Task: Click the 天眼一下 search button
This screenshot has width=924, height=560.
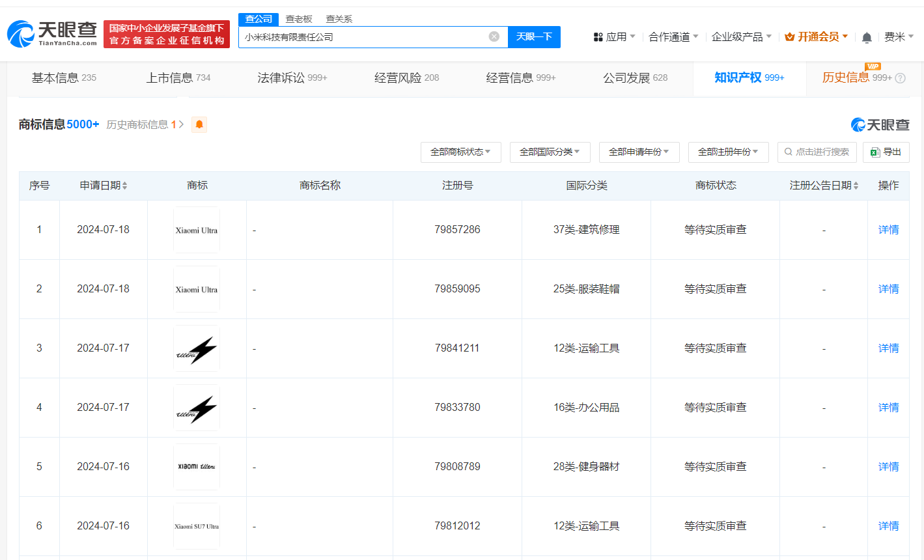Action: tap(534, 37)
